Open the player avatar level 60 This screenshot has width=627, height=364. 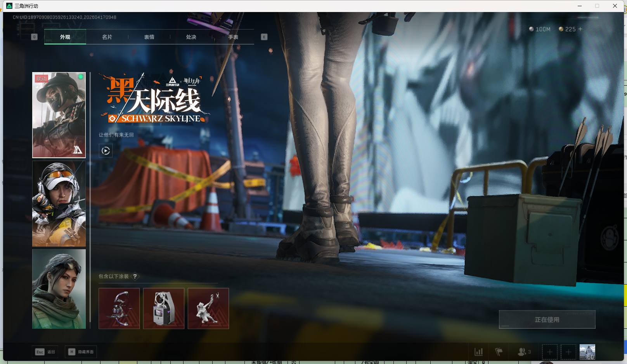click(x=587, y=352)
